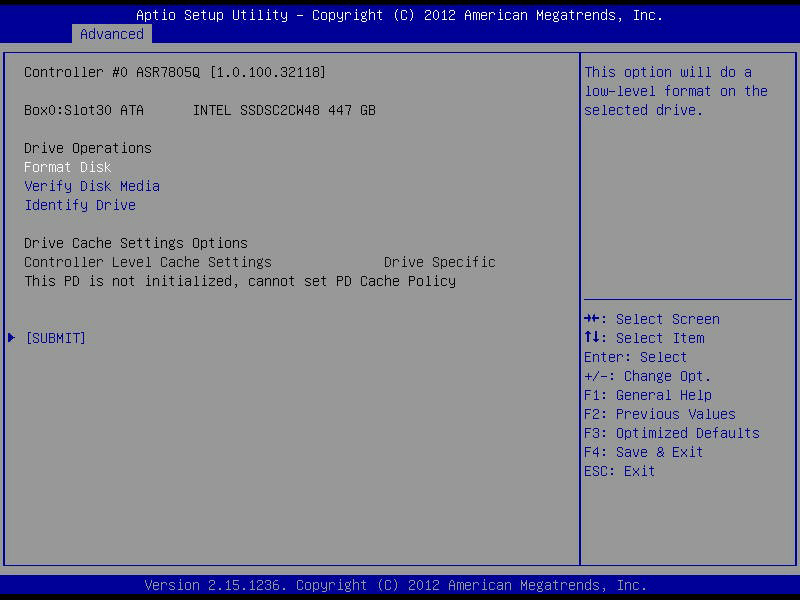Click the Drive Cache Settings Options heading
The image size is (800, 600).
(x=136, y=243)
